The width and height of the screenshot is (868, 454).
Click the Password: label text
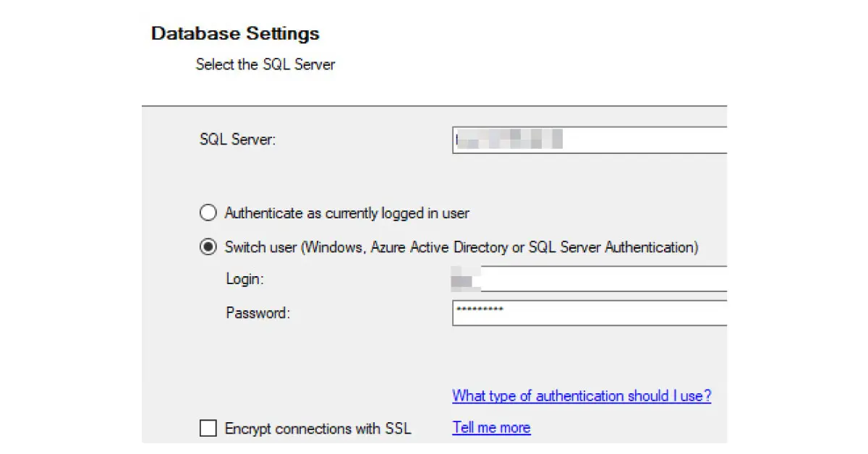[x=258, y=313]
